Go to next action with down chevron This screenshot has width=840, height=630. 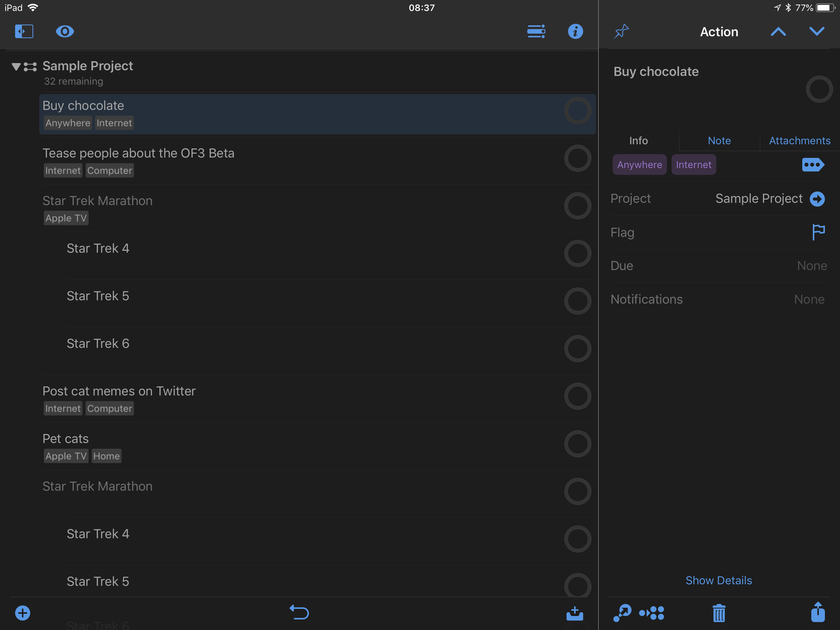[817, 31]
